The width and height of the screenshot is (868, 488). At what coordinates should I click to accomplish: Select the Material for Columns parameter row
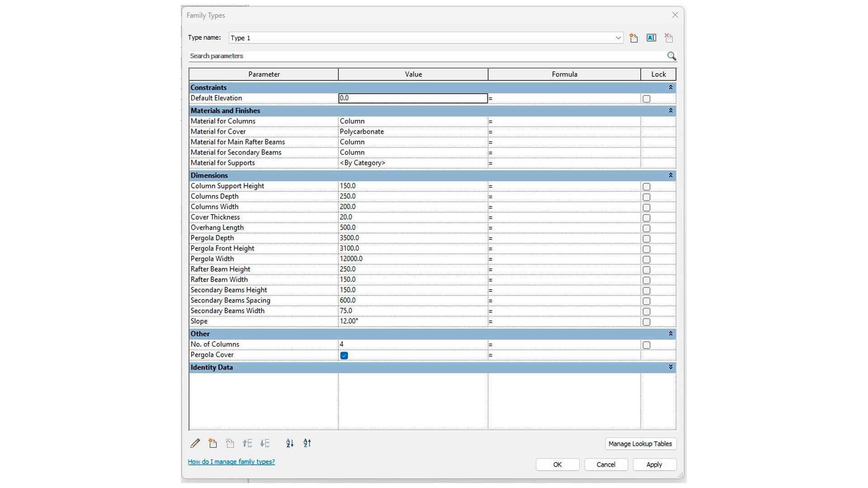point(432,121)
